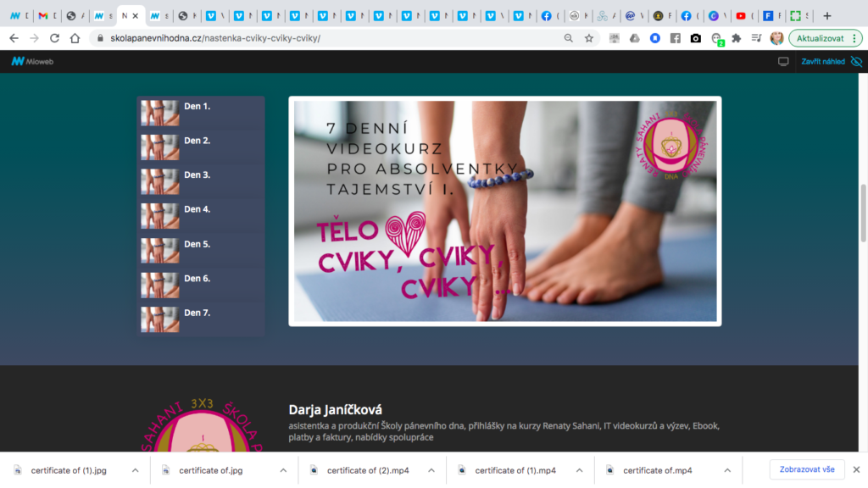This screenshot has height=488, width=868.
Task: Open the Facebook extension icon in toolbar
Action: [x=676, y=38]
